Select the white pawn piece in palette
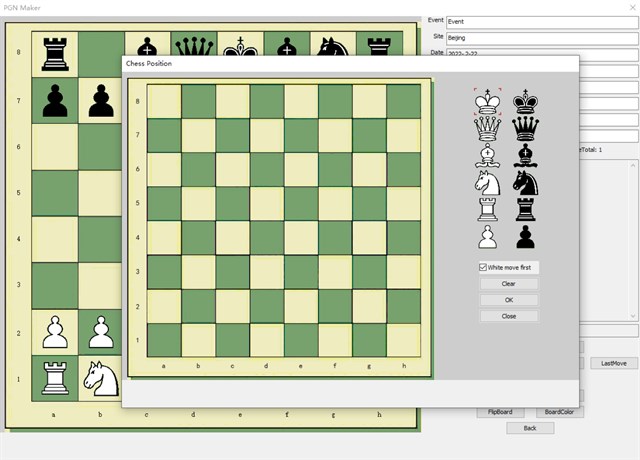 (487, 237)
